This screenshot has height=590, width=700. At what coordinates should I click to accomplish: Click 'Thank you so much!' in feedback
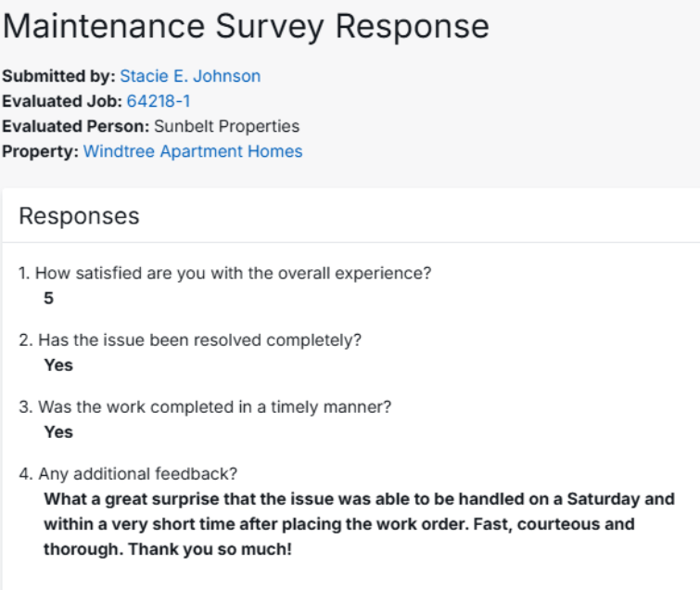point(210,549)
